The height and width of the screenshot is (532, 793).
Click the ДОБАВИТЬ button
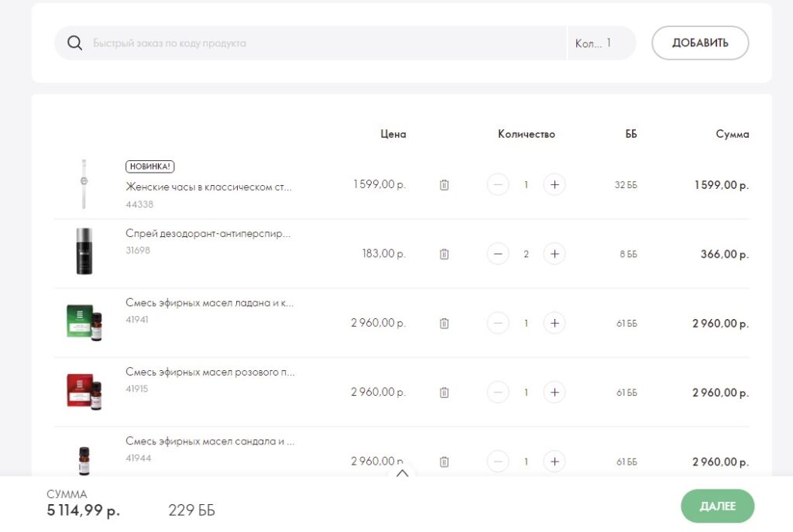click(x=700, y=43)
